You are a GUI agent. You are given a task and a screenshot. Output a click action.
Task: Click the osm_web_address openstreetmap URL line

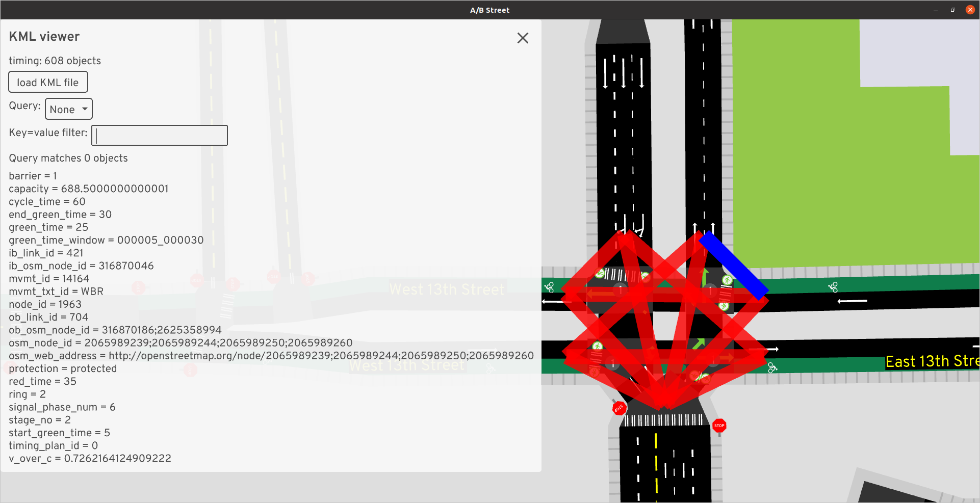[271, 355]
